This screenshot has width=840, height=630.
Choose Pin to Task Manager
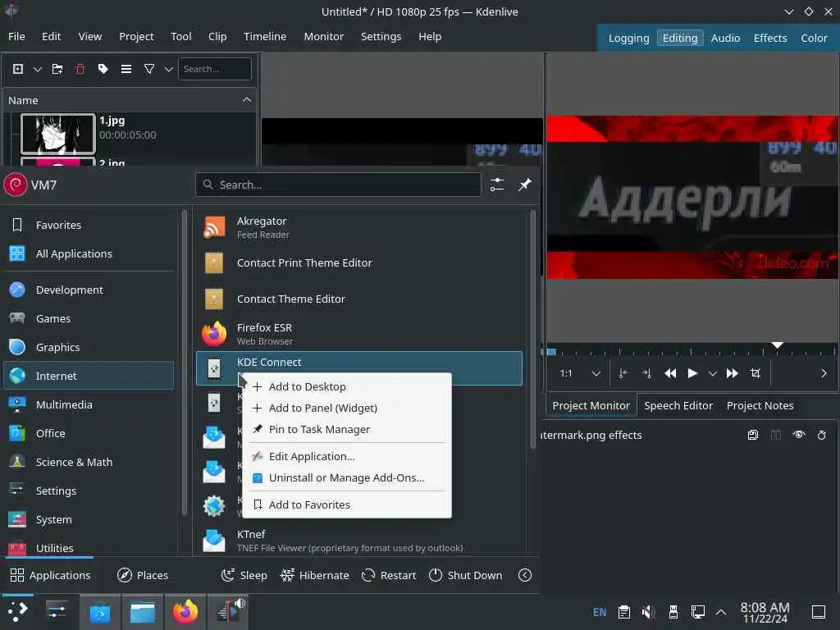[347, 430]
